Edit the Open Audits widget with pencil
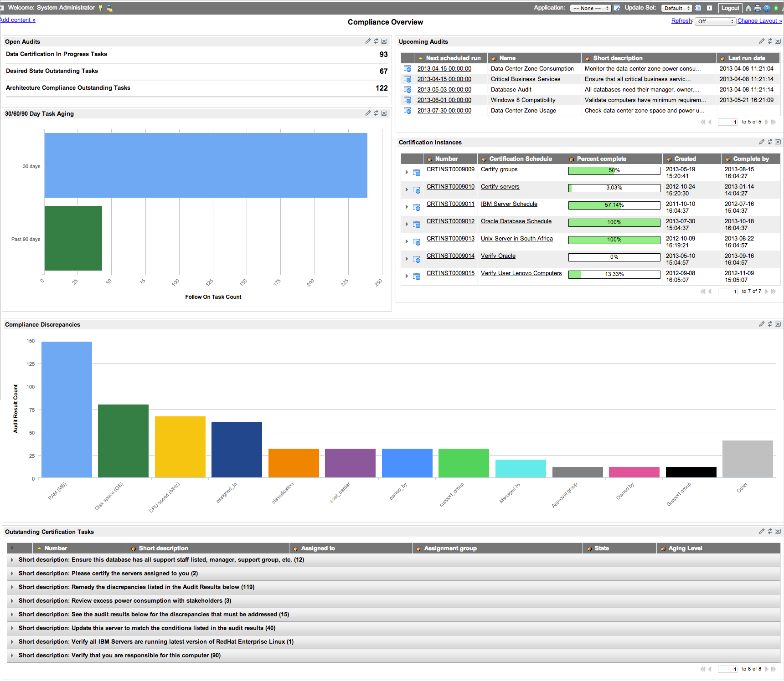 368,41
